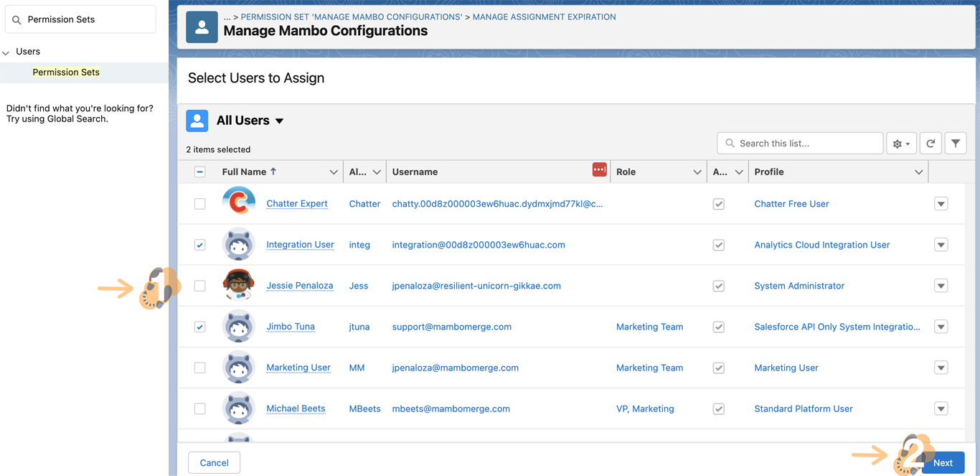Uncheck the Integration User row checkbox
Image resolution: width=980 pixels, height=476 pixels.
[200, 245]
